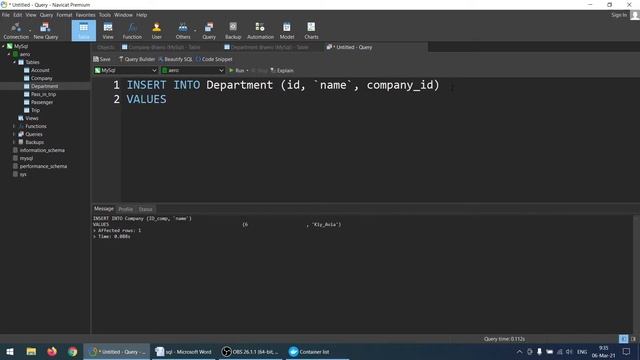Click inside the SQL editor on VALUES line
The height and width of the screenshot is (360, 640).
146,99
